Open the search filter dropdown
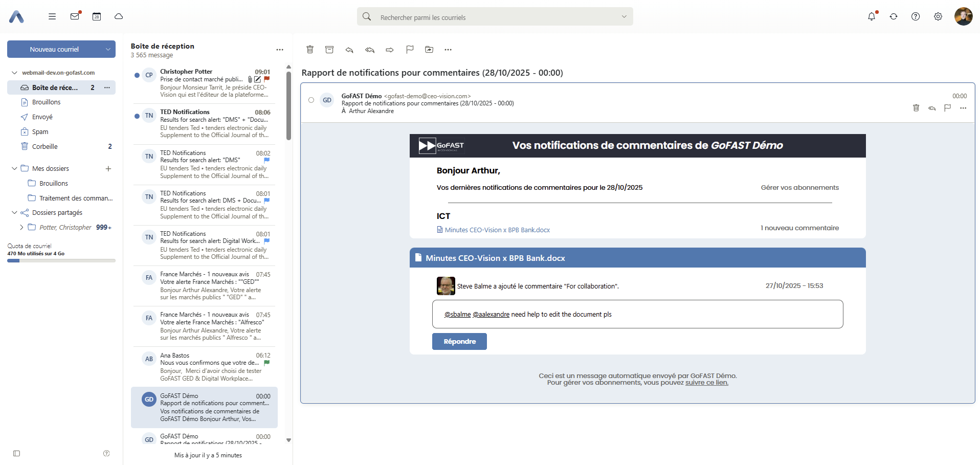Viewport: 980px width, 465px height. 624,16
